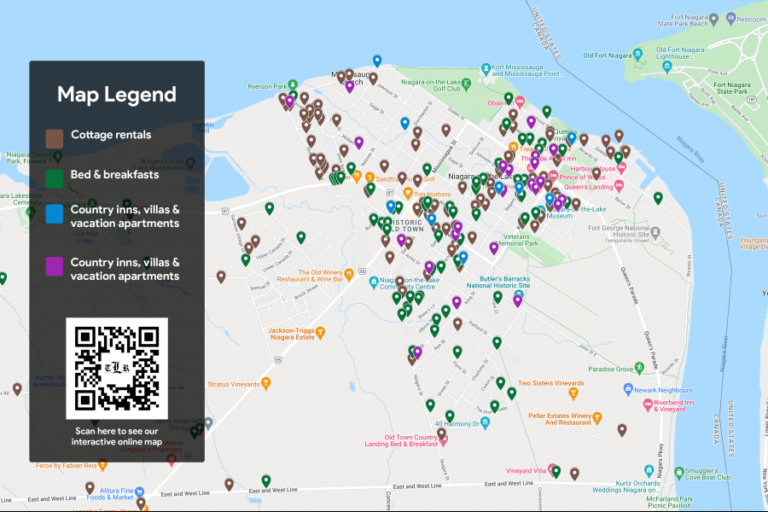Select the Fort George National Historic Site pin
Viewport: 768px width, 512px height.
[x=655, y=232]
